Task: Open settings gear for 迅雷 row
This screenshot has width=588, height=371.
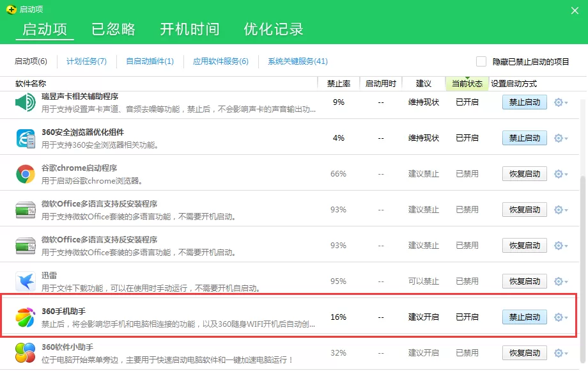Action: (561, 281)
